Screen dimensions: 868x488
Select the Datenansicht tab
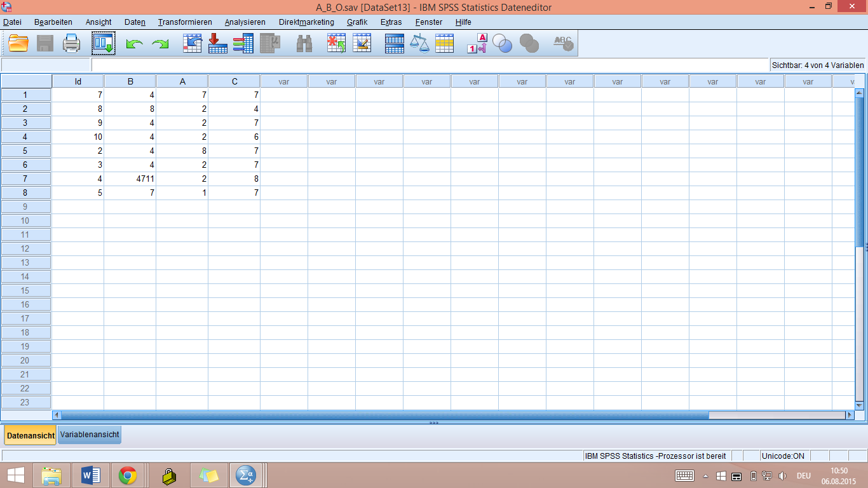31,435
